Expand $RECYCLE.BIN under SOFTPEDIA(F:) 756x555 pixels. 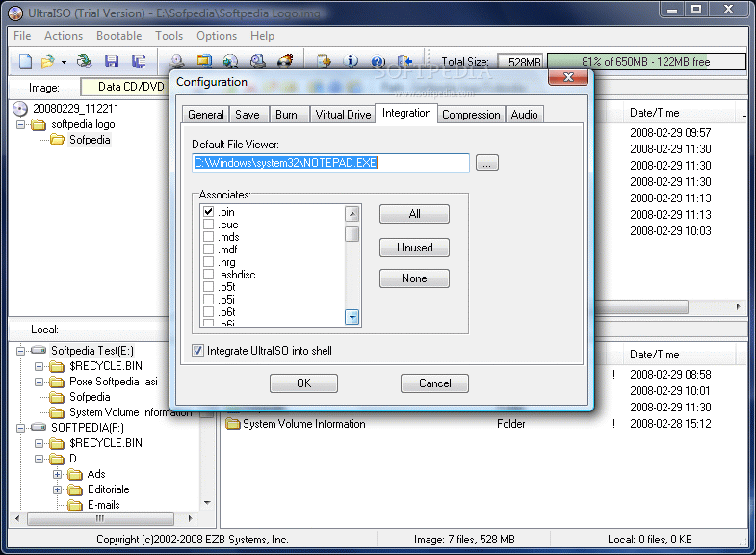pos(39,443)
